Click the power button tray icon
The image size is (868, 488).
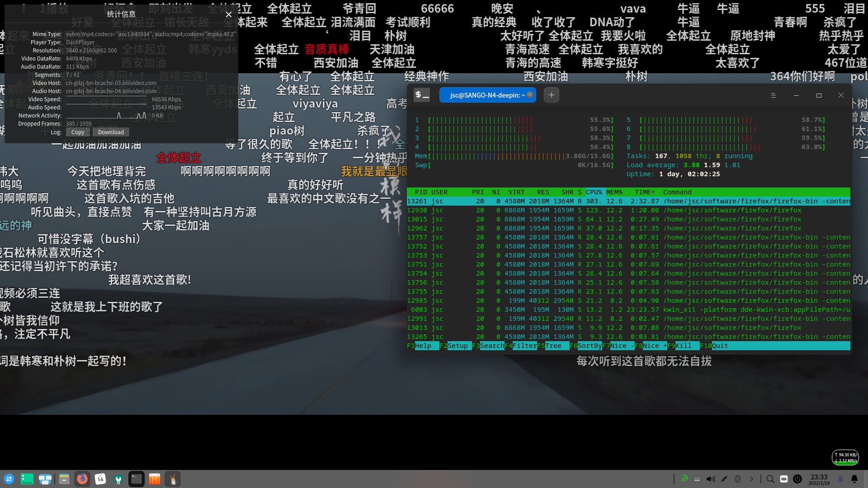pos(797,479)
